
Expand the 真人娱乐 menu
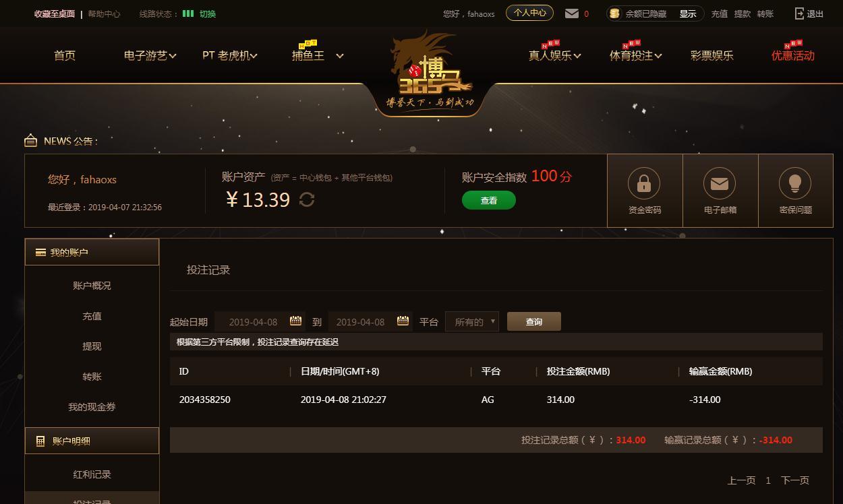(x=554, y=56)
